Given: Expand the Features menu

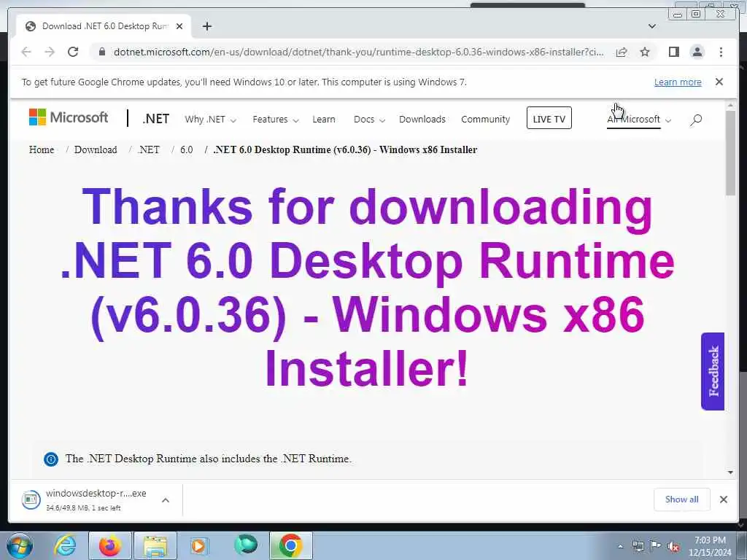Looking at the screenshot, I should [275, 119].
